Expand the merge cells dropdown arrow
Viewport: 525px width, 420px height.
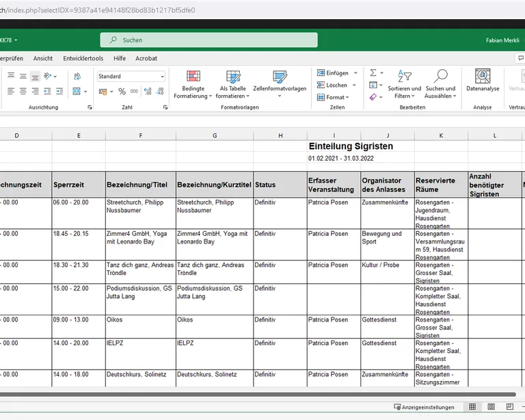tap(85, 91)
